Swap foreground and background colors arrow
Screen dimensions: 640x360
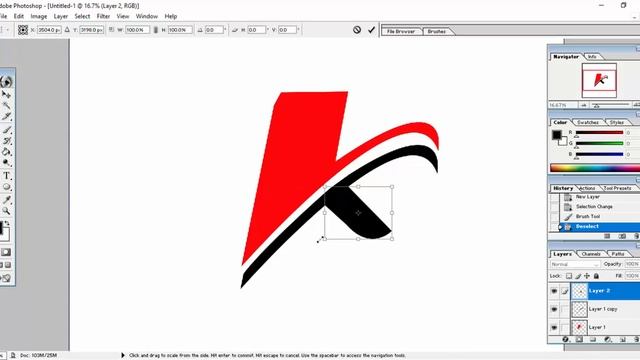pyautogui.click(x=7, y=223)
